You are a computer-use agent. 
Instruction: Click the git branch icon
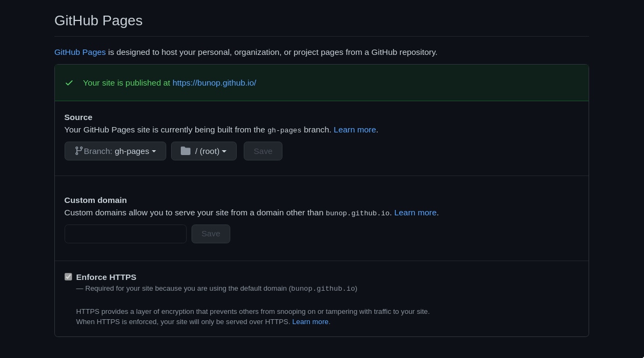pos(79,151)
